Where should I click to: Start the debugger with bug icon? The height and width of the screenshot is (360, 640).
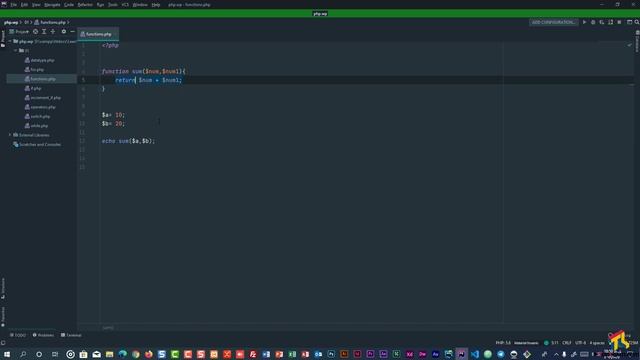coord(593,22)
